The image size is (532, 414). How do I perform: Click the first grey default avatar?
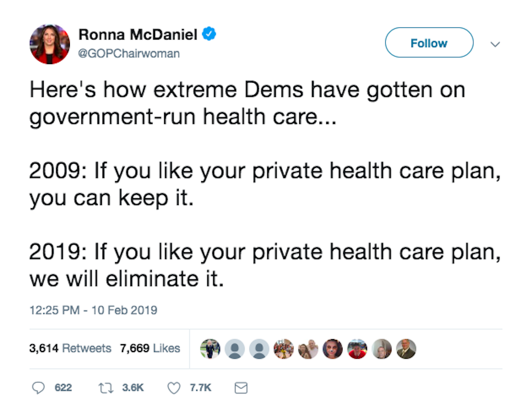point(235,349)
